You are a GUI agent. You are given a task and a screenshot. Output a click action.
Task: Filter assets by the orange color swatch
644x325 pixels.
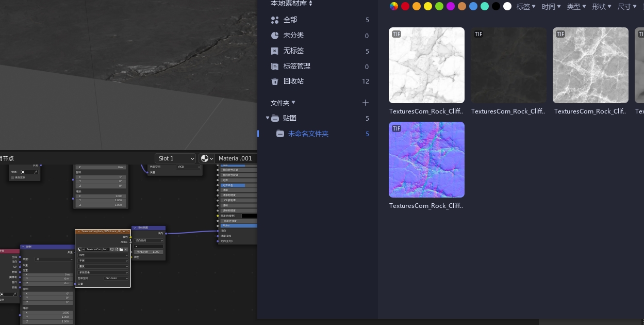pos(417,6)
